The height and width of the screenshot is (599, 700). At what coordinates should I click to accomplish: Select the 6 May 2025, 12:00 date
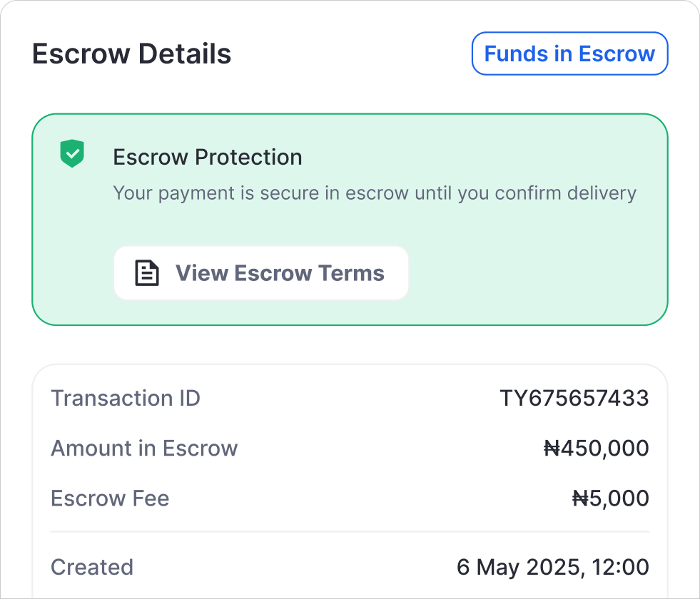(553, 567)
